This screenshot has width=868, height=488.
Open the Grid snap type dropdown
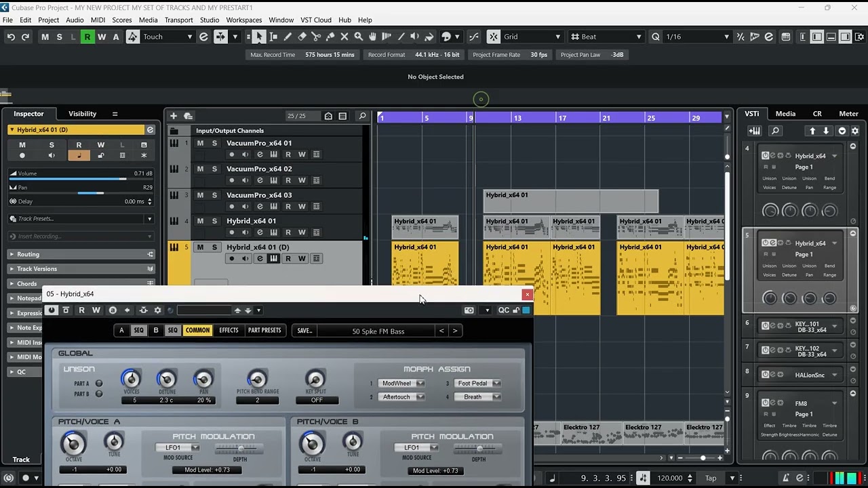point(532,37)
